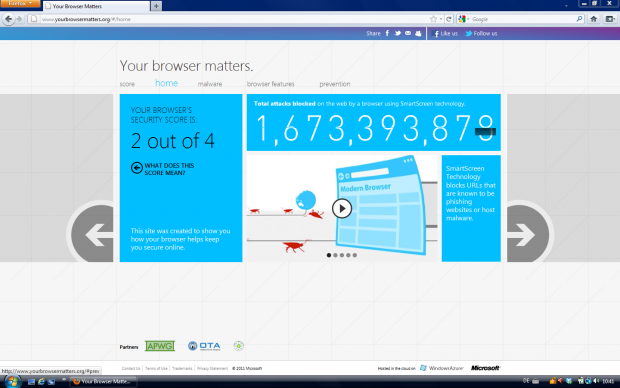Expand the quick launch overflow chevron
Image resolution: width=620 pixels, height=388 pixels.
(x=64, y=380)
